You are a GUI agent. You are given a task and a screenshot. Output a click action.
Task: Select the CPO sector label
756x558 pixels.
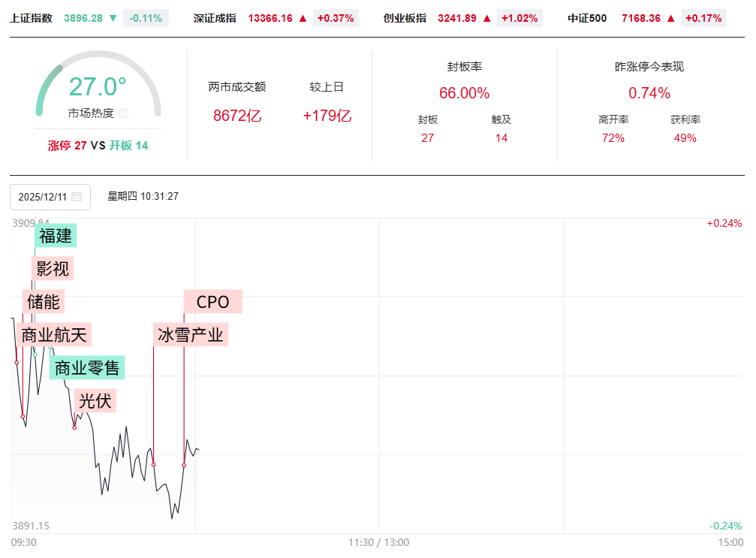[213, 302]
